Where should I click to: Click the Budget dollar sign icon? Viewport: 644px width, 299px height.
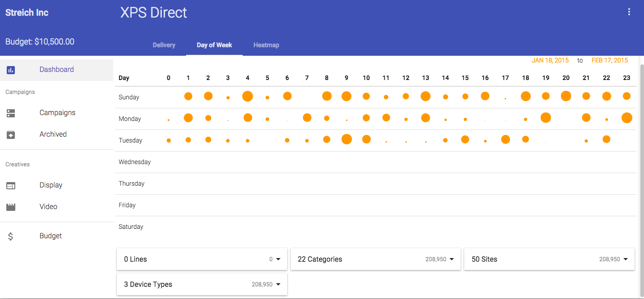pyautogui.click(x=11, y=236)
